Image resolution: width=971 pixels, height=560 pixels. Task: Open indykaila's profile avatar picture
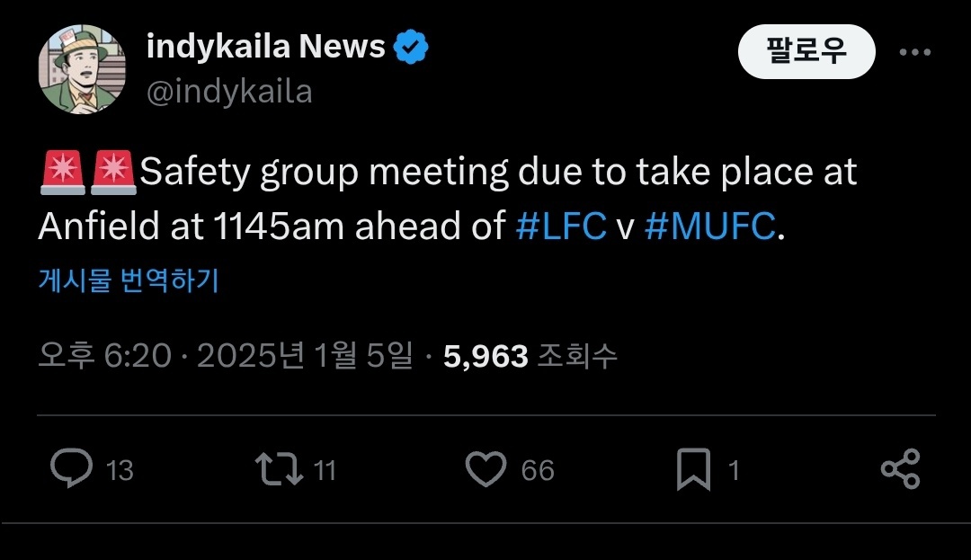click(x=82, y=69)
